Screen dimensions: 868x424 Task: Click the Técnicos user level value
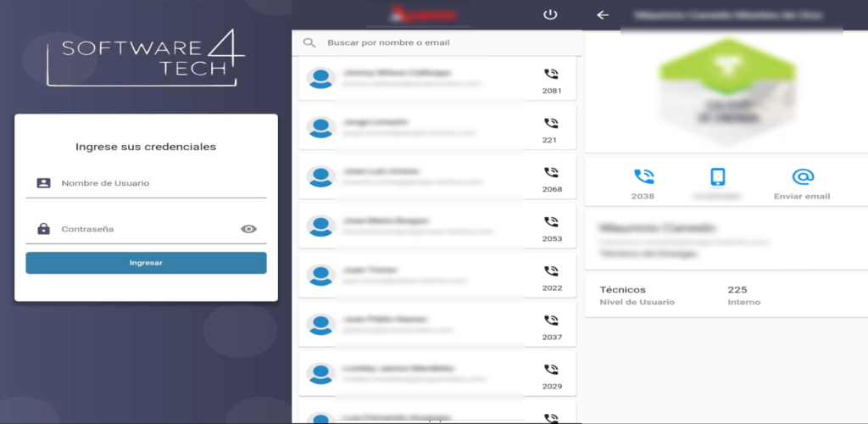(x=623, y=289)
